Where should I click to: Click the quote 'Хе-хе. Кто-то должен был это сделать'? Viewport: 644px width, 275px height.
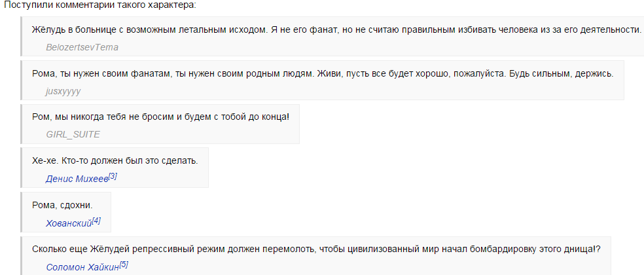(x=115, y=160)
